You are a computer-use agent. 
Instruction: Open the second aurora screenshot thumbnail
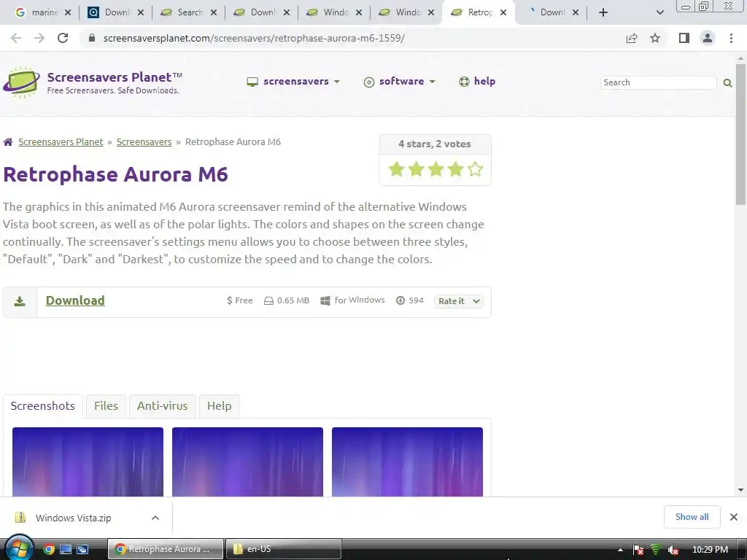tap(247, 462)
